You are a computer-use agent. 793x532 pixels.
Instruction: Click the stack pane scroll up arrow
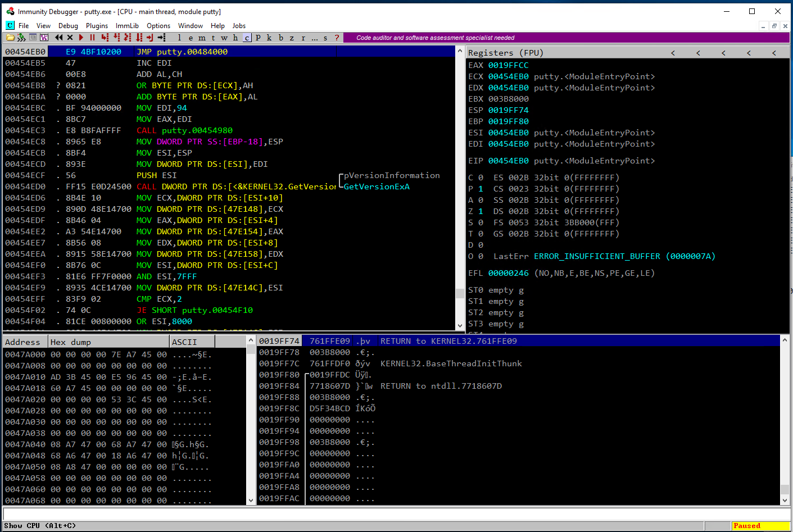pyautogui.click(x=785, y=340)
